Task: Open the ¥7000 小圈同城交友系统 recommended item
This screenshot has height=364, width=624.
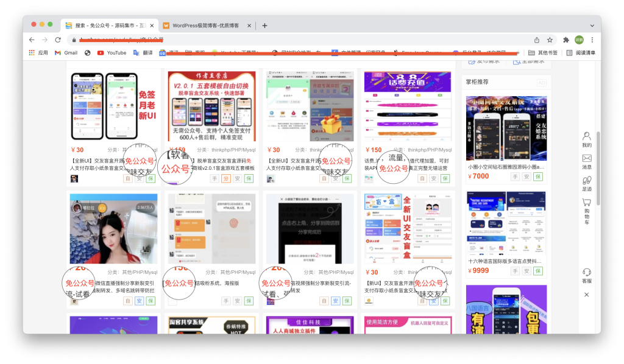Action: pyautogui.click(x=506, y=128)
